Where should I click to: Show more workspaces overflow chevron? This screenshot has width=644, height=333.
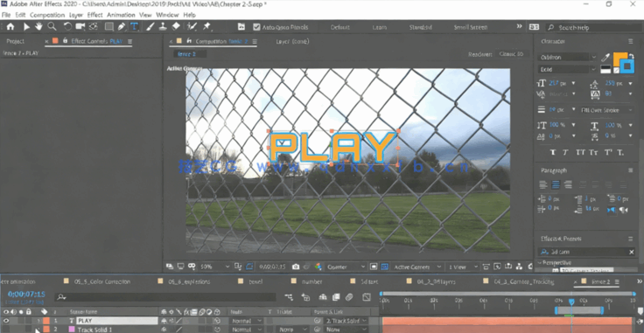tap(520, 26)
